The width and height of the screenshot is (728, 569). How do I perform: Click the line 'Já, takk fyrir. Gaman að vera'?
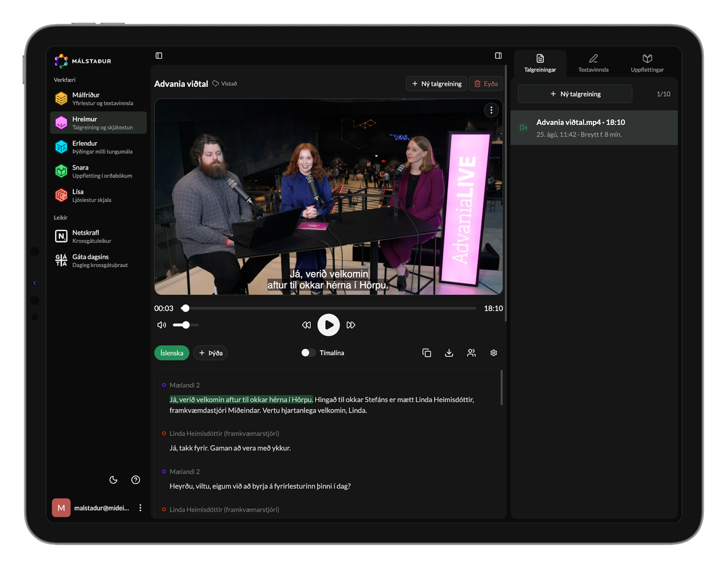(230, 448)
